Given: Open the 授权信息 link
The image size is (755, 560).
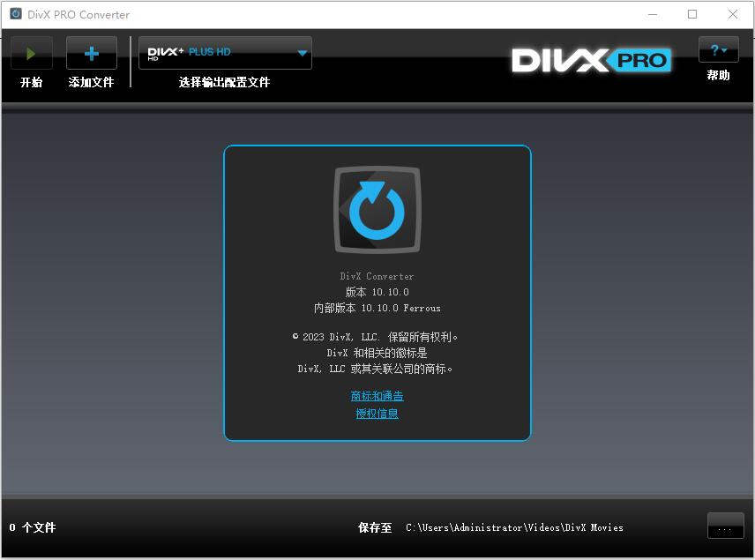Looking at the screenshot, I should 377,413.
